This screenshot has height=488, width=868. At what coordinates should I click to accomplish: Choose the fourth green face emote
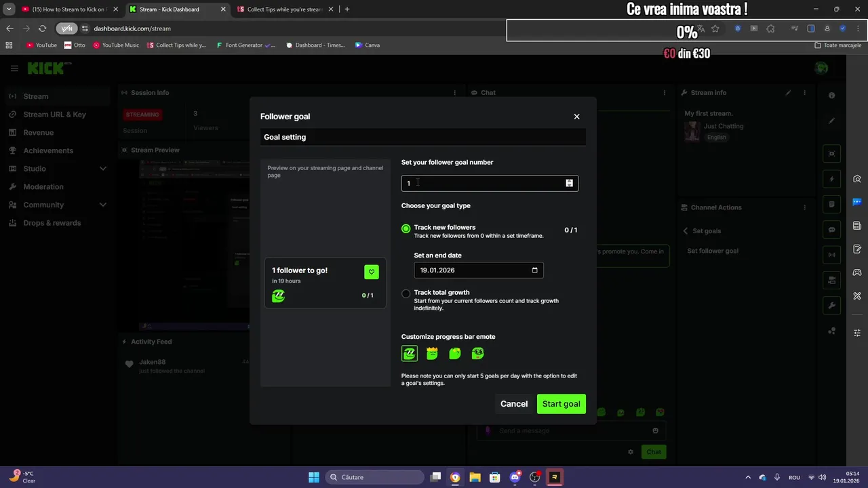(477, 353)
